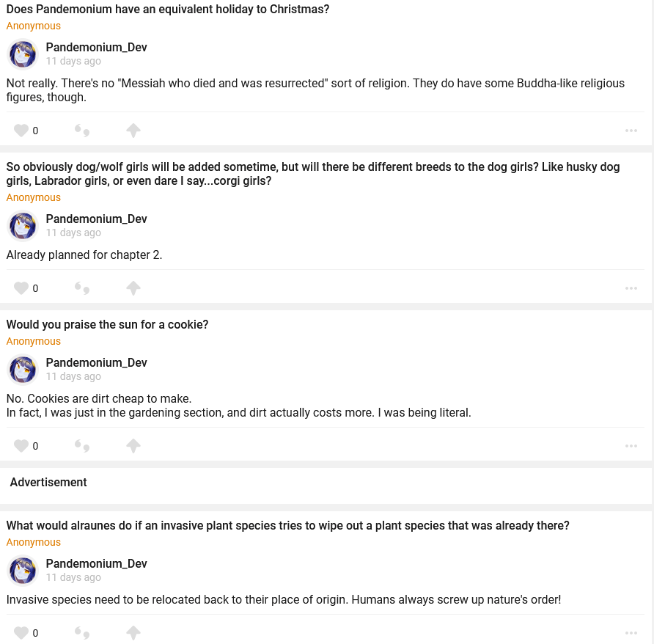Share the dog girls breeds answer

click(133, 288)
